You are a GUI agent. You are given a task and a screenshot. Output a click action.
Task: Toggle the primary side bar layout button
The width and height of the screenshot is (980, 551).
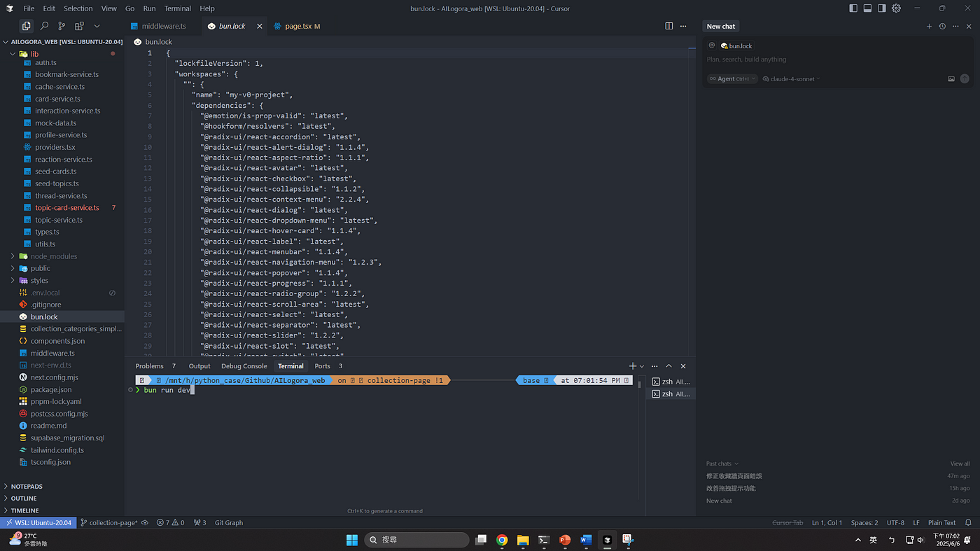[x=853, y=8]
